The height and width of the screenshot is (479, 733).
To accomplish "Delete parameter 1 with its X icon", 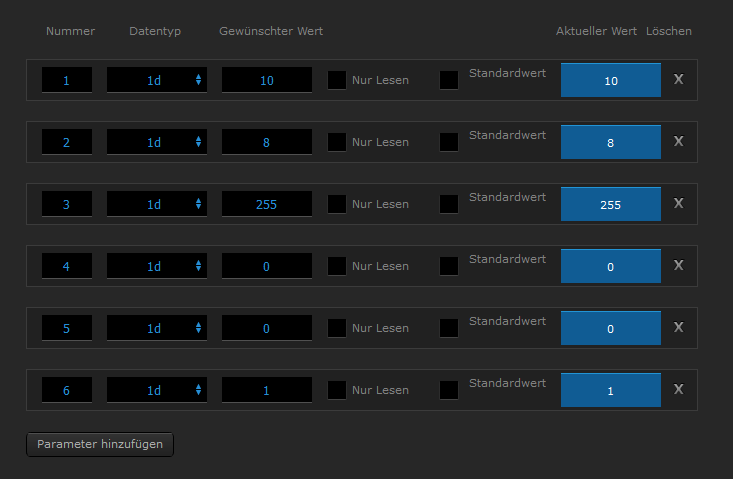I will tap(678, 80).
